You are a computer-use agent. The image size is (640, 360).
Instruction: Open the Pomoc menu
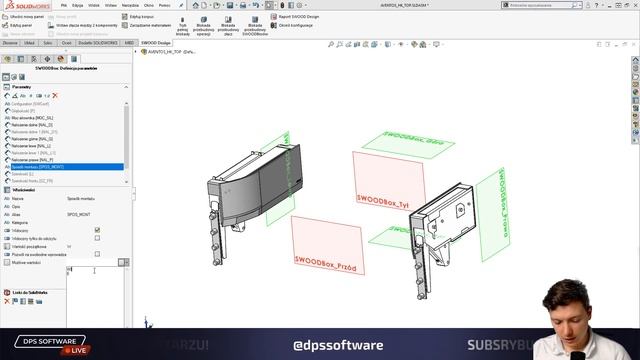click(x=164, y=5)
